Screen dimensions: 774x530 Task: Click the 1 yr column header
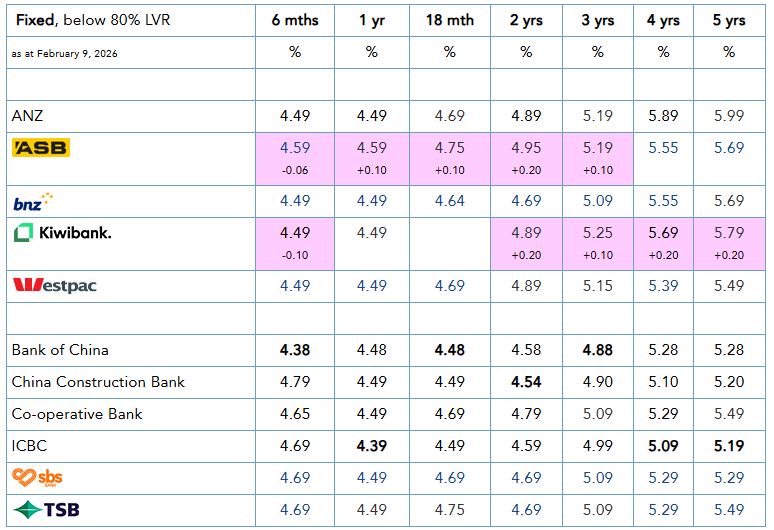(x=372, y=20)
